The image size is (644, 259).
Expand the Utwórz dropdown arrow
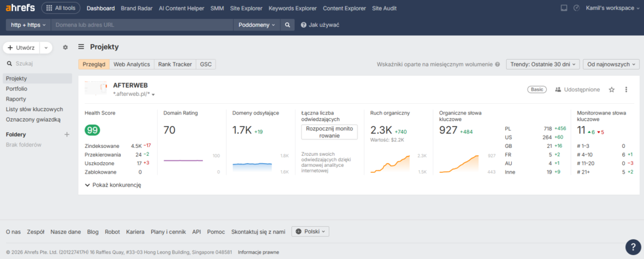click(x=46, y=48)
